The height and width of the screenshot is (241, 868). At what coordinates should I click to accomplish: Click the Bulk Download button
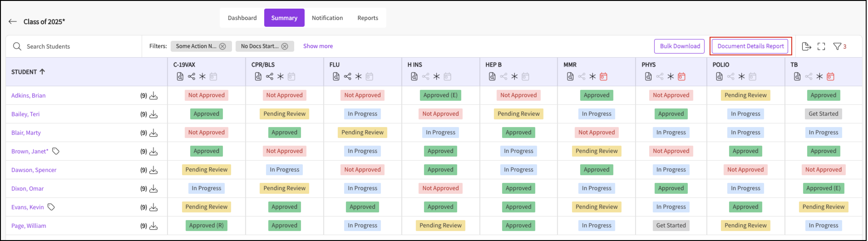pyautogui.click(x=680, y=46)
